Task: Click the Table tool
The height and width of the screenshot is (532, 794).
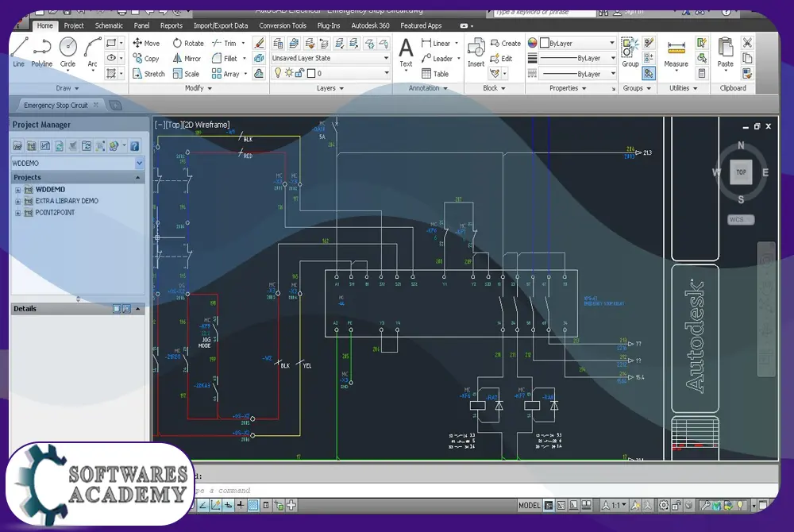Action: (x=435, y=74)
